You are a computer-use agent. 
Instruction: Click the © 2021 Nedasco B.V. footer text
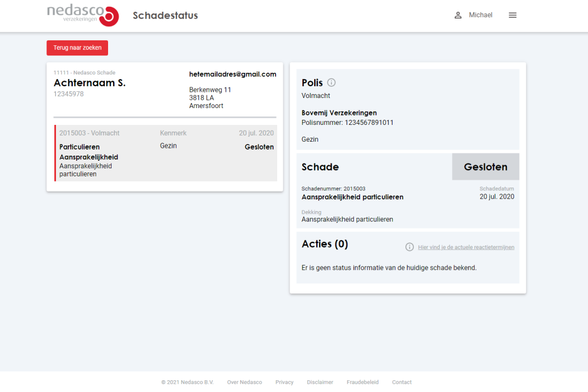(187, 382)
